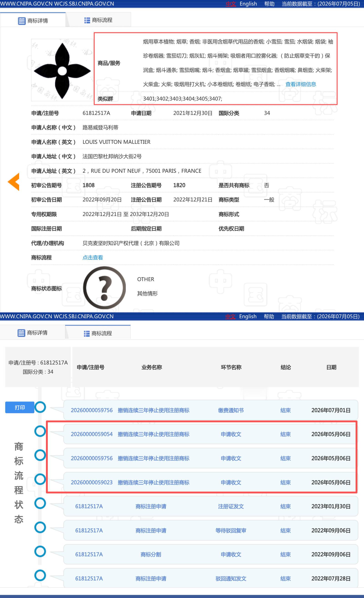Viewport: 364px width, 598px height.
Task: Click the document icon on upper 商标详情 tab
Action: (22, 21)
